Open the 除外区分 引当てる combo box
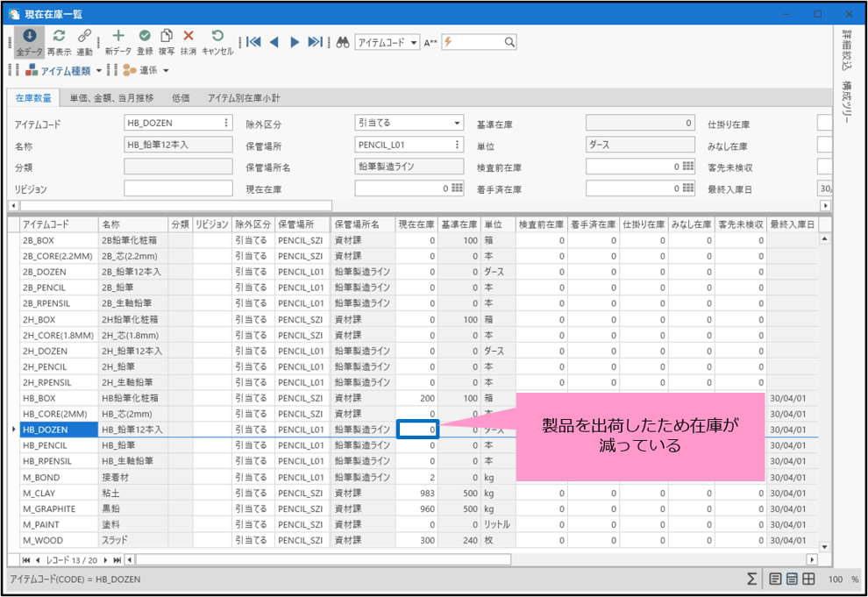868x597 pixels. click(x=457, y=124)
